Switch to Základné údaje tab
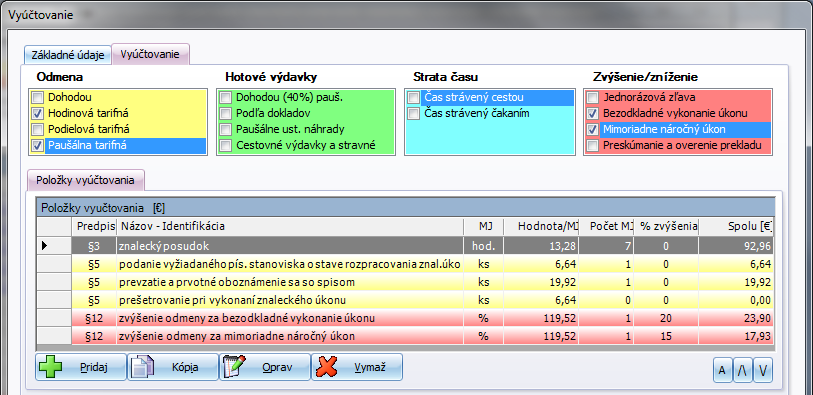This screenshot has width=813, height=395. pos(68,55)
